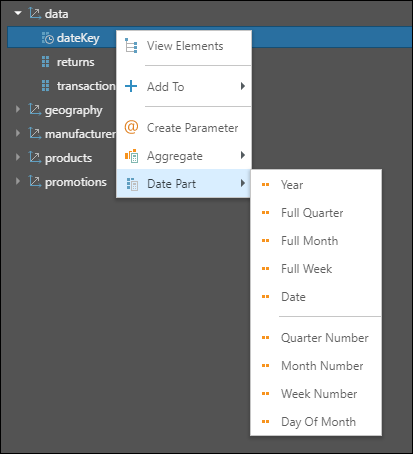The height and width of the screenshot is (454, 413).
Task: Click the @ Create Parameter icon
Action: [x=131, y=127]
